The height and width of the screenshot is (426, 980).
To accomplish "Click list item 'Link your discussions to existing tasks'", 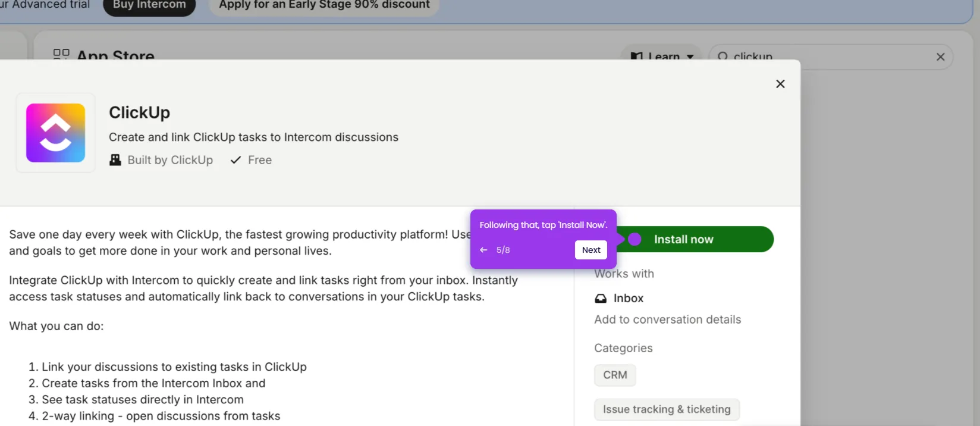I will (174, 367).
